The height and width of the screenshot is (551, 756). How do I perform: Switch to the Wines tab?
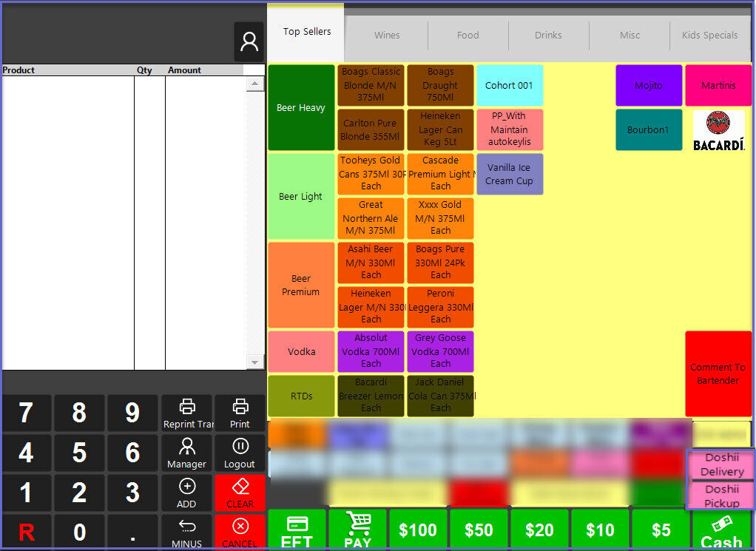387,36
